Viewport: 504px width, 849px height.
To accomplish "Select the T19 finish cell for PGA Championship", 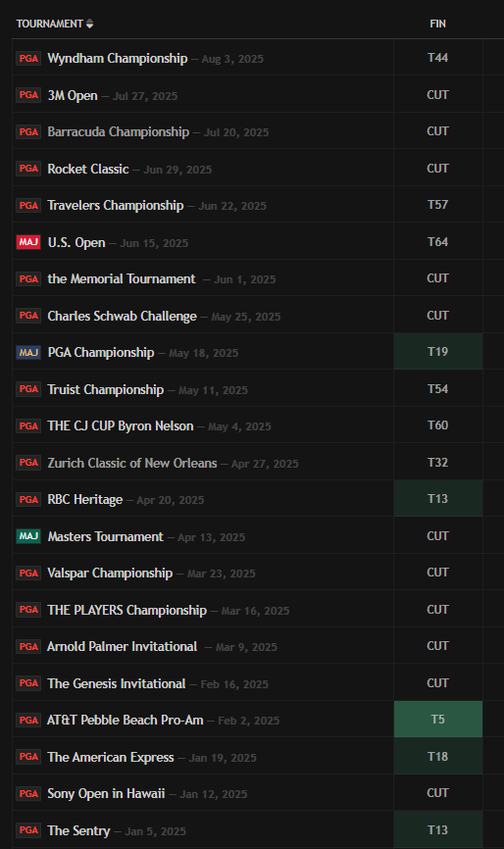I will coord(438,351).
